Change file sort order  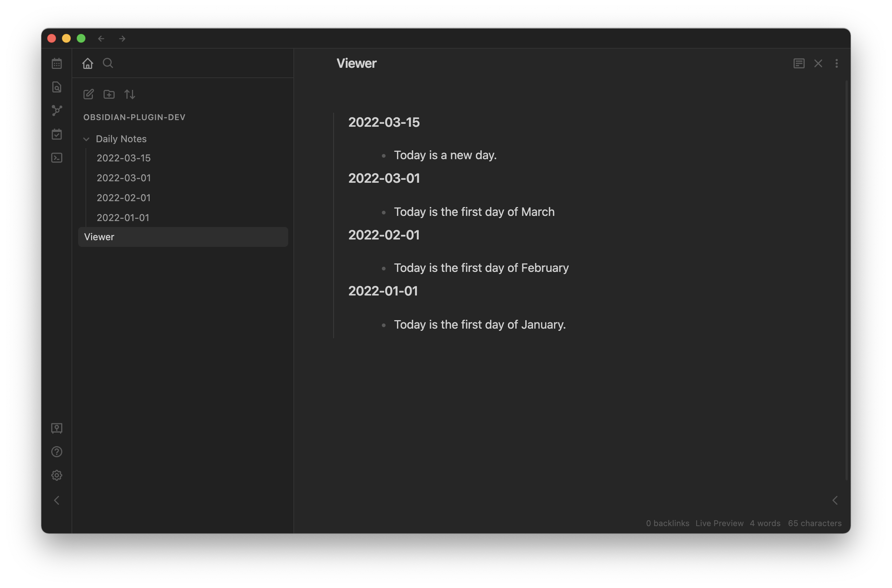click(130, 94)
